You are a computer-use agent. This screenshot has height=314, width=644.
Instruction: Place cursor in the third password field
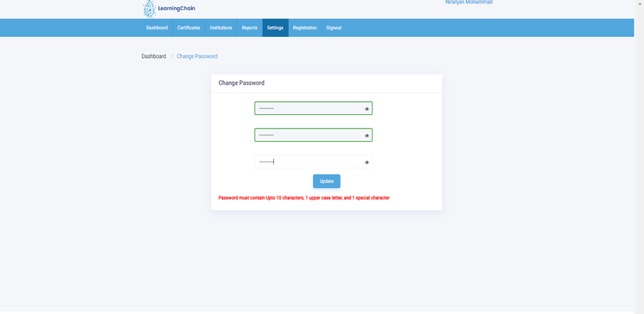pos(308,162)
